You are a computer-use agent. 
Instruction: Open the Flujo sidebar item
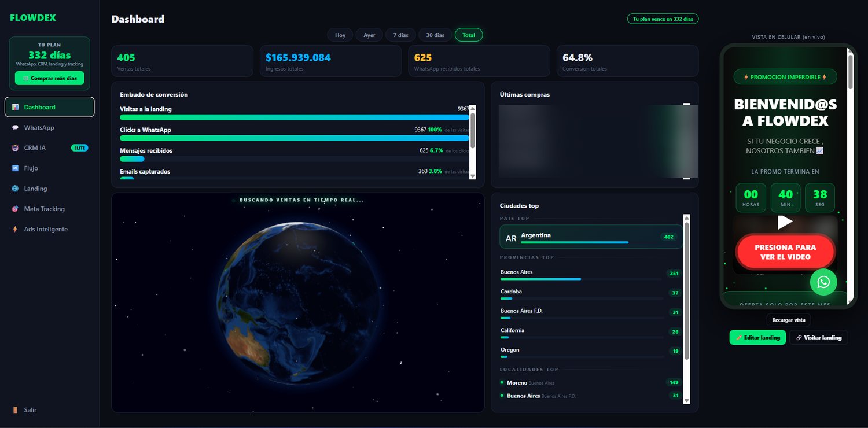pyautogui.click(x=49, y=168)
